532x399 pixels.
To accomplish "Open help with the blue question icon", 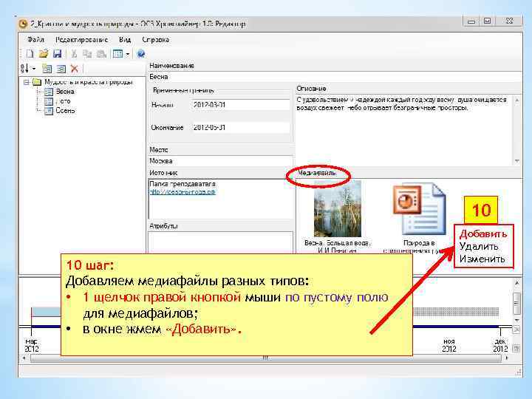I will click(x=141, y=54).
